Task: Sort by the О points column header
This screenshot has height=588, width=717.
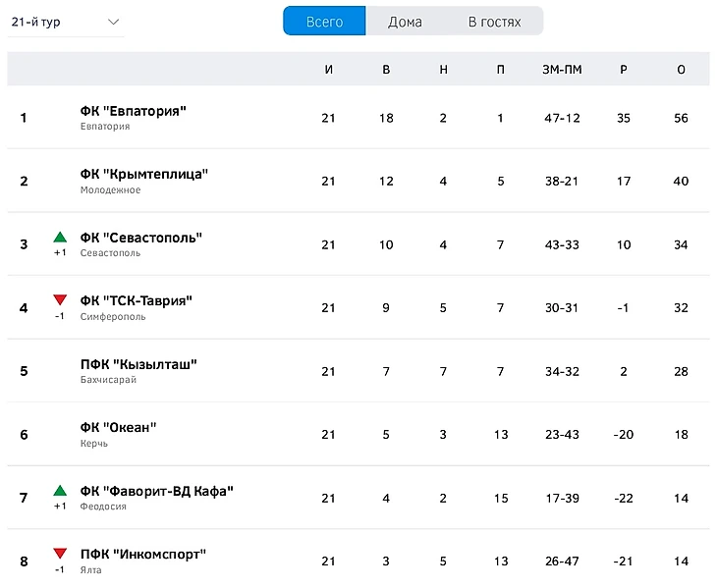Action: tap(681, 69)
